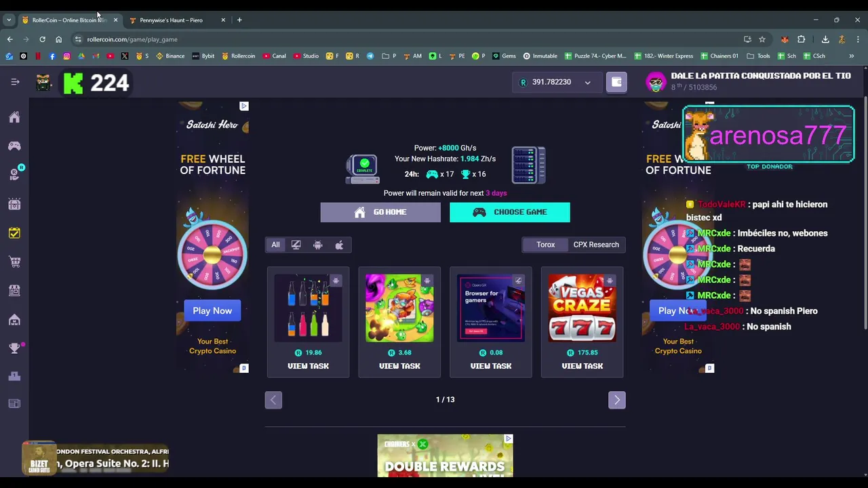Open the yellow task calendar sidebar icon

tap(14, 232)
